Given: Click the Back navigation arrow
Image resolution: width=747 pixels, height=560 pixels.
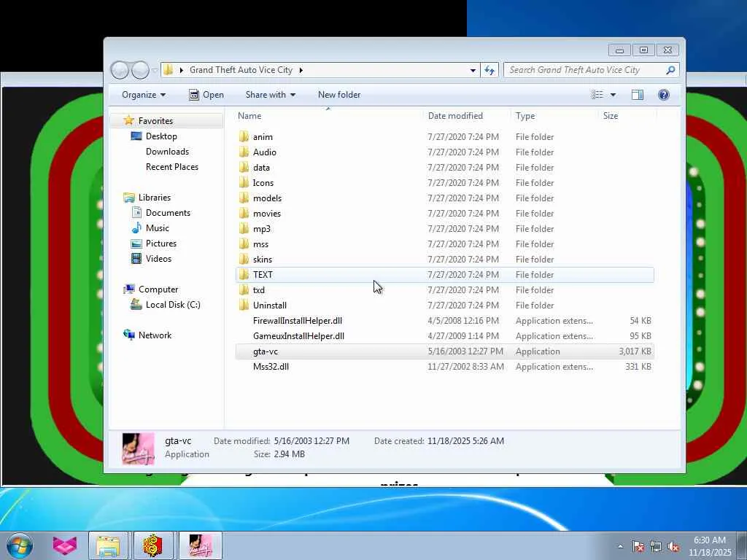Looking at the screenshot, I should [120, 71].
